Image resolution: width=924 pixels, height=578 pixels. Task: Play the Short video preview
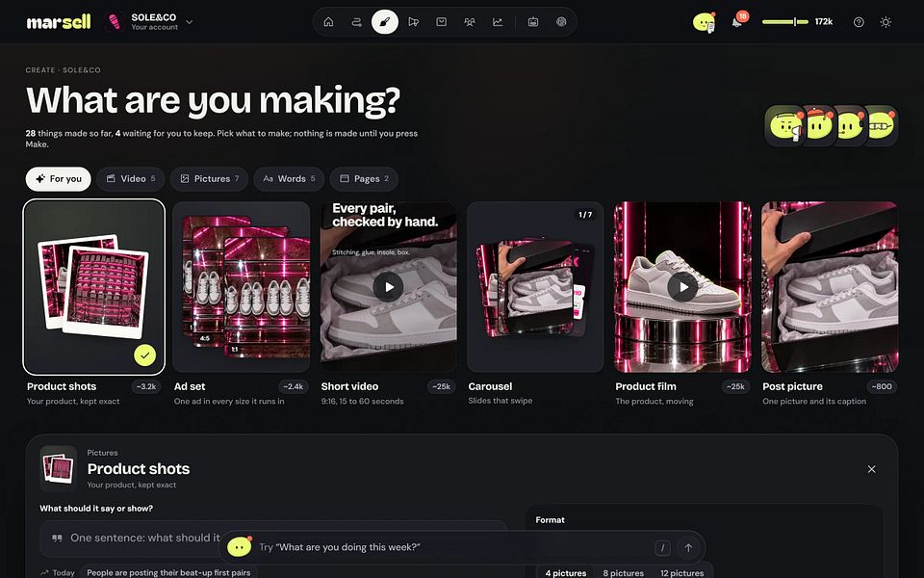[388, 287]
